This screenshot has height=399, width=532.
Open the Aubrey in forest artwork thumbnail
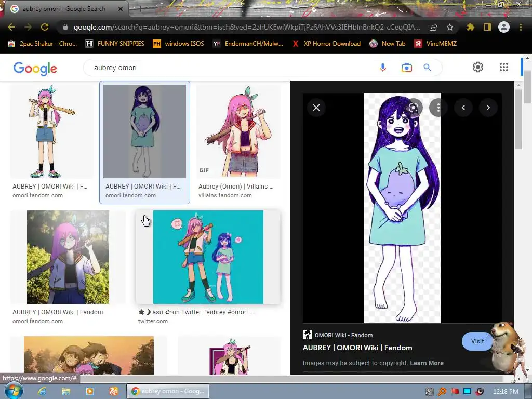tap(68, 257)
